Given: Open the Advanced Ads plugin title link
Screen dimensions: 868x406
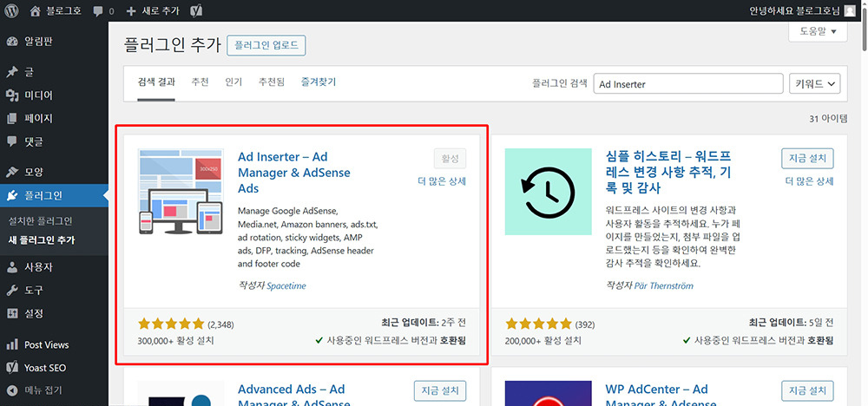Looking at the screenshot, I should [x=294, y=396].
